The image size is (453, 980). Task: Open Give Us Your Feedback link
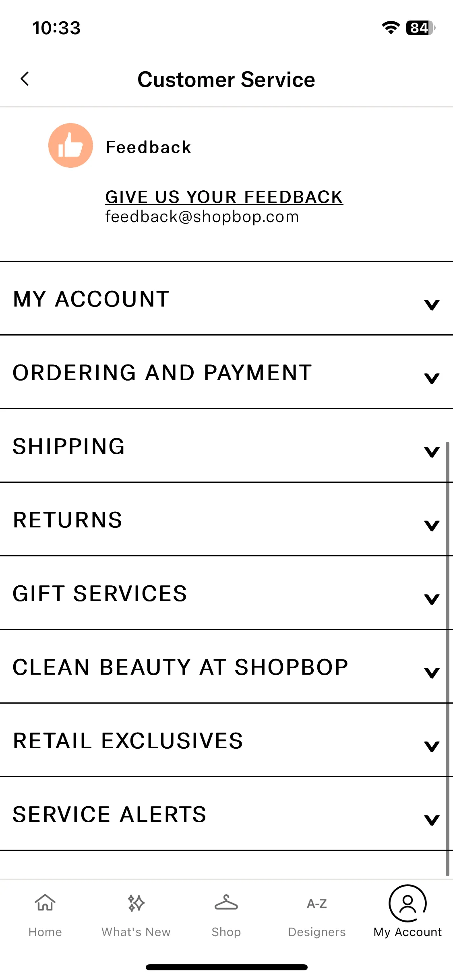pyautogui.click(x=224, y=197)
